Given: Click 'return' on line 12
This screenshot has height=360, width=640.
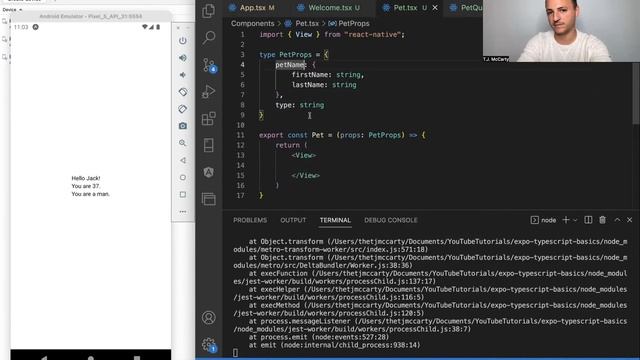Looking at the screenshot, I should [287, 145].
